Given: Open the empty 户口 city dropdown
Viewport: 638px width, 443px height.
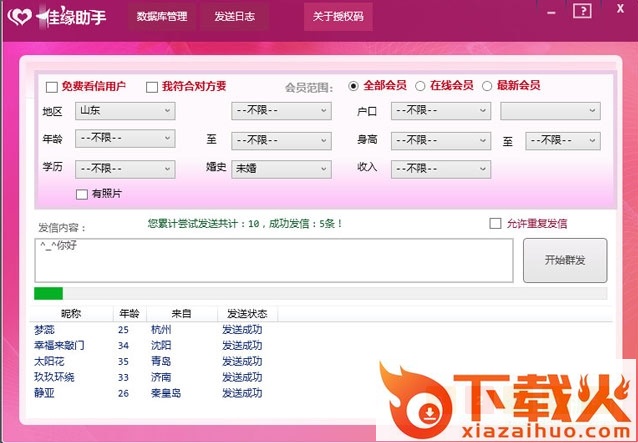Looking at the screenshot, I should [551, 111].
